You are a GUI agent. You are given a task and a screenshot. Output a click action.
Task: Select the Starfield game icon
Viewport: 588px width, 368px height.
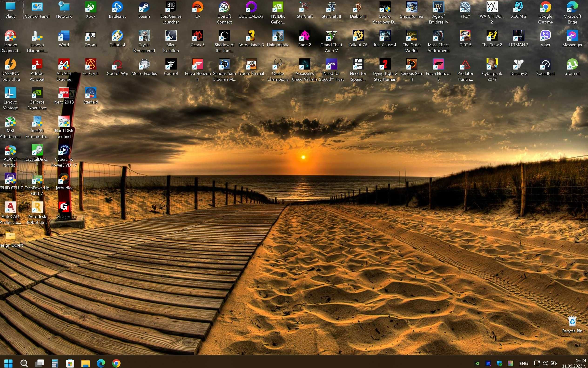point(90,96)
